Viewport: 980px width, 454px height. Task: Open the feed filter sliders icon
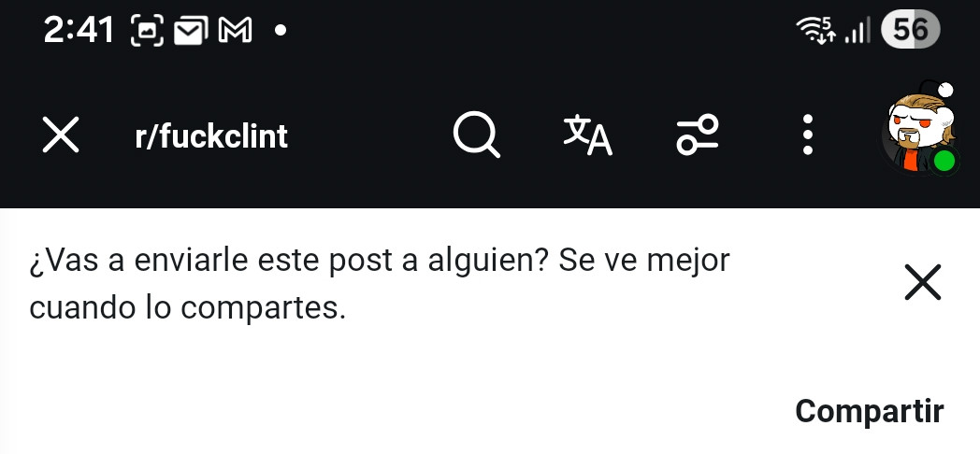pyautogui.click(x=698, y=135)
